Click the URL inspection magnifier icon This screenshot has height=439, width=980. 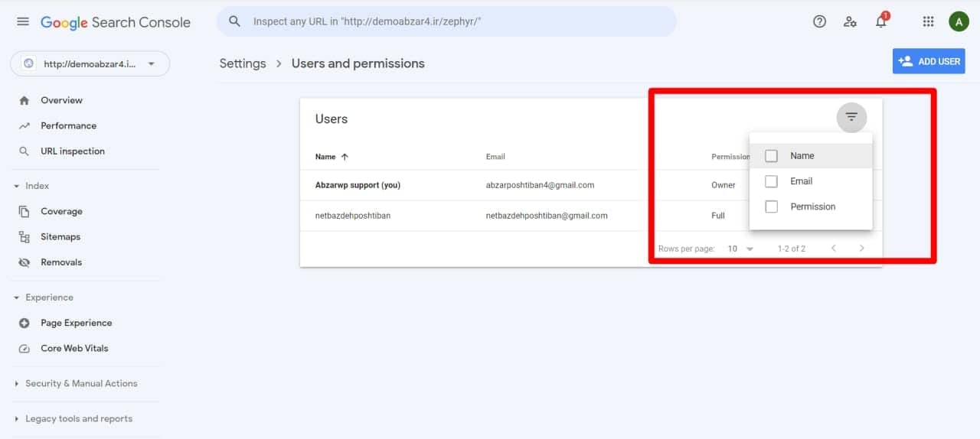(24, 151)
